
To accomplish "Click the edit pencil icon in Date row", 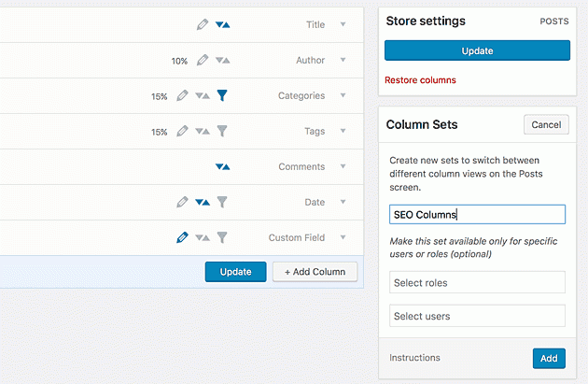I will (182, 202).
